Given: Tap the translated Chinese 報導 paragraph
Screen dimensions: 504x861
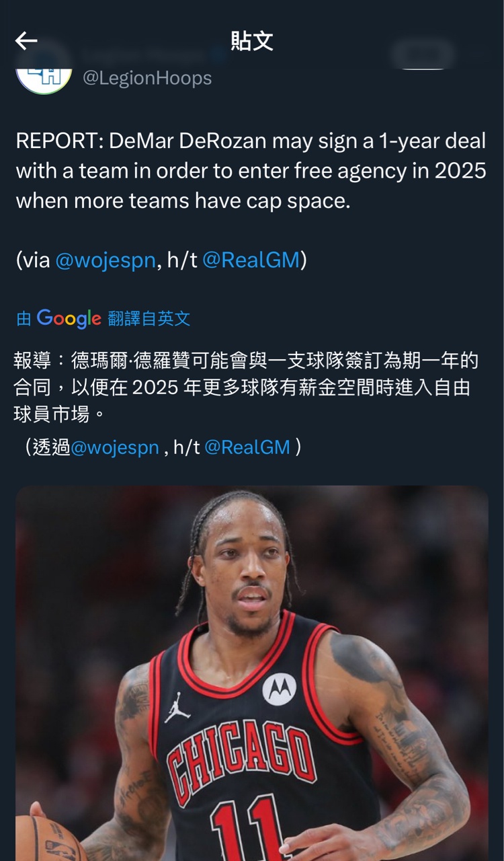Looking at the screenshot, I should [246, 387].
